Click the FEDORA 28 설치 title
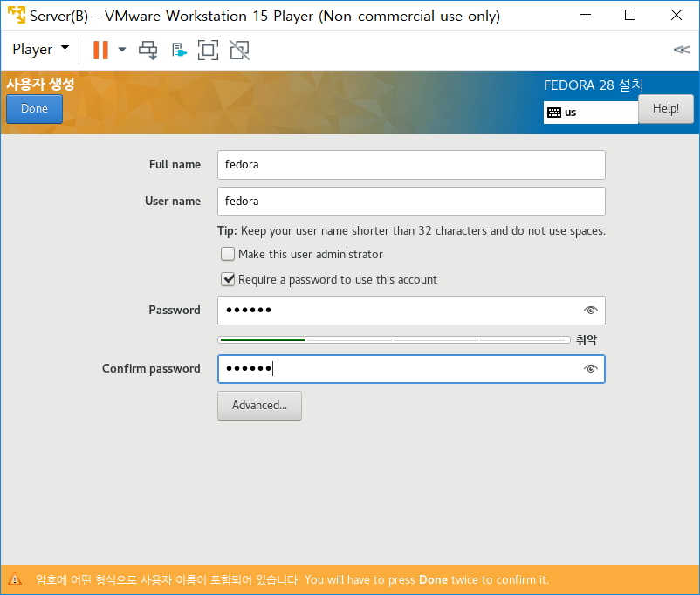Viewport: 700px width, 595px height. pyautogui.click(x=594, y=85)
